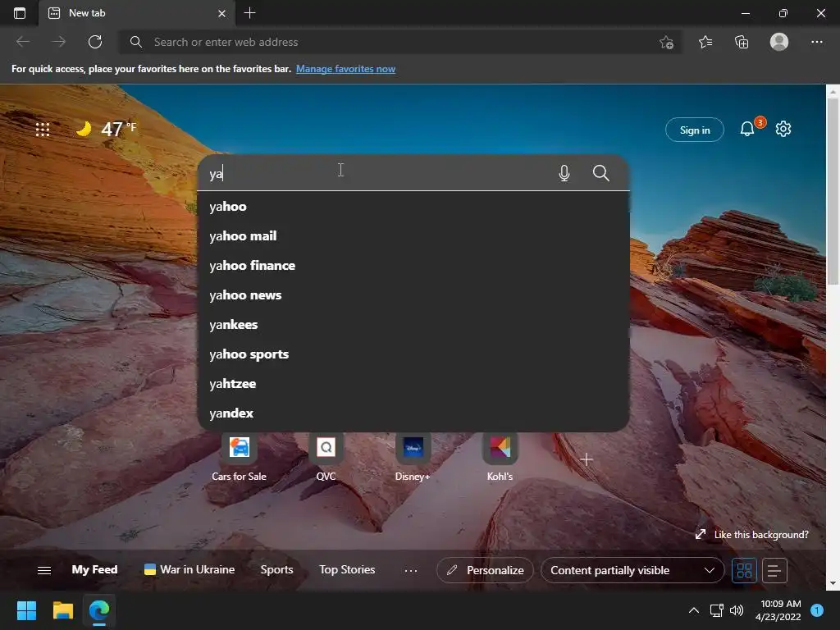Open the app launcher grid icon
This screenshot has height=630, width=840.
(43, 129)
